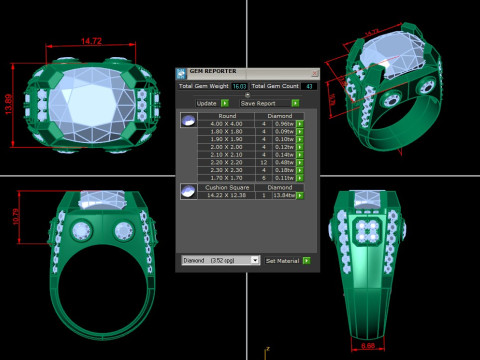Click the green arrow on the 1.80 X 1.80 row
The image size is (480, 360).
300,131
